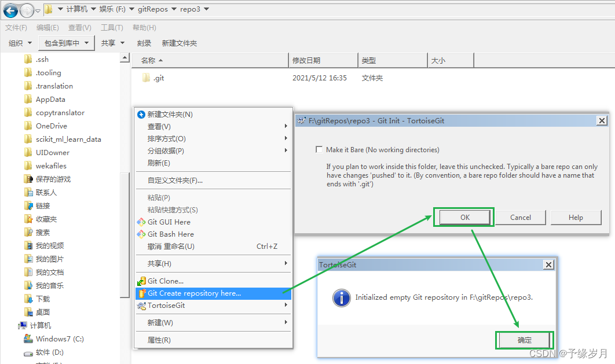Select the wekafiles folder in sidebar
Screen dimensions: 615x364
click(51, 166)
